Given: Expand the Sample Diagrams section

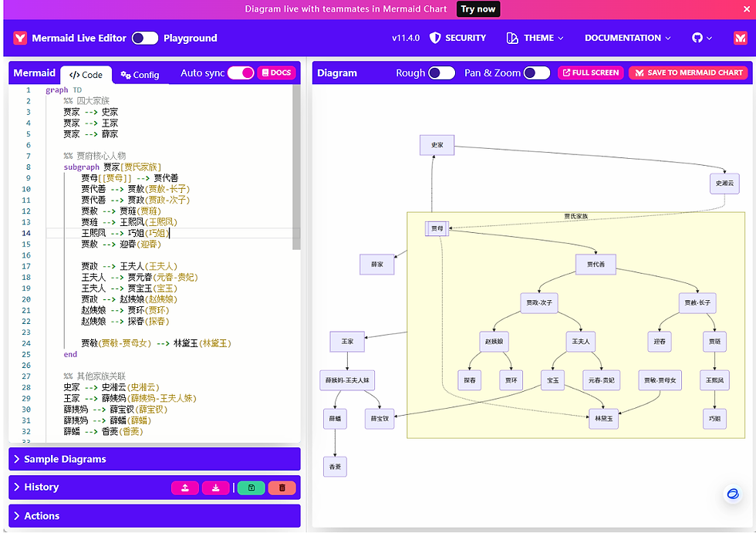Looking at the screenshot, I should point(154,459).
